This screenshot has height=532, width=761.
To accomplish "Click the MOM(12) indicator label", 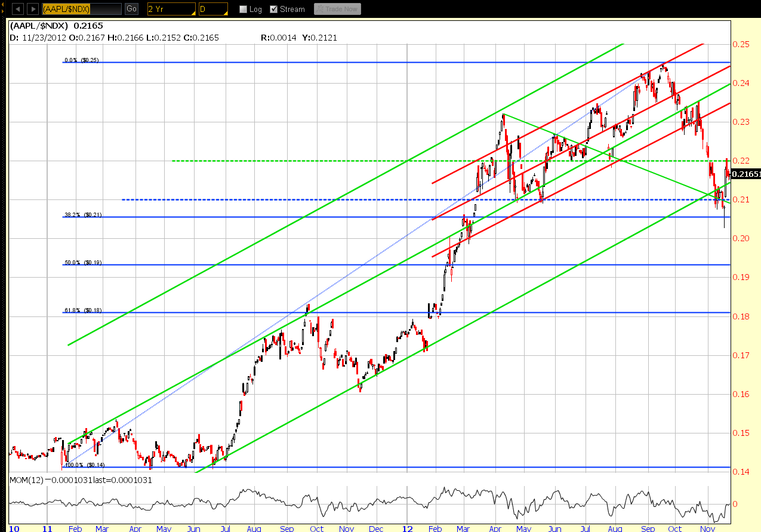I will [x=26, y=479].
